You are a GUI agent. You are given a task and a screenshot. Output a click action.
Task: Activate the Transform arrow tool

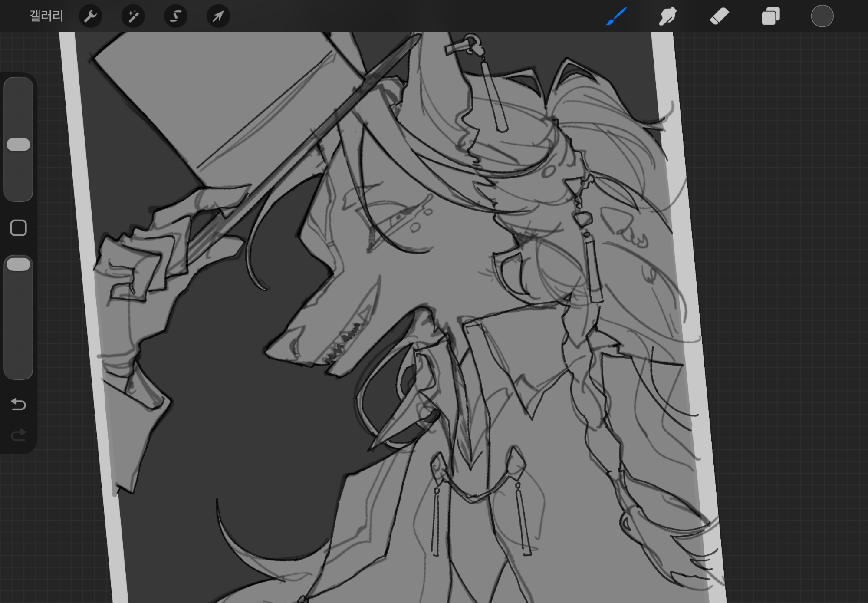(x=218, y=16)
